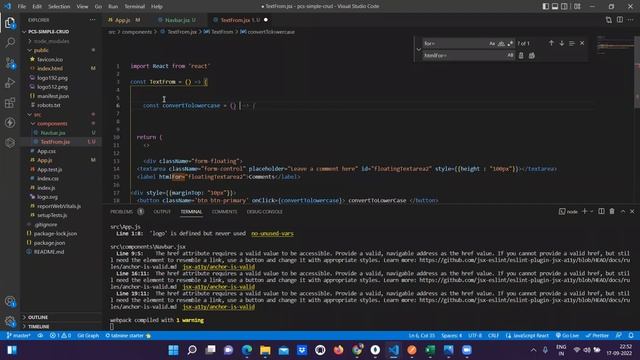640x360 pixels.
Task: Expand the OUTLINE section
Action: click(x=38, y=317)
